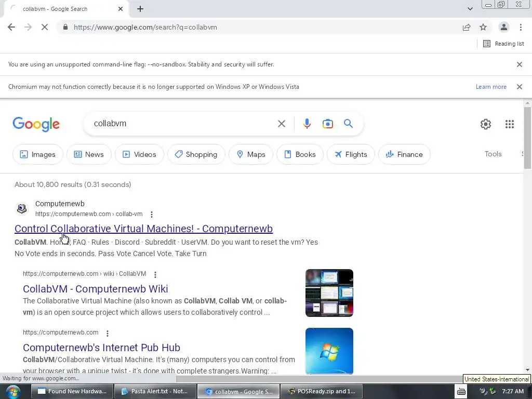The height and width of the screenshot is (399, 532).
Task: Switch to Flights results
Action: [x=351, y=154]
